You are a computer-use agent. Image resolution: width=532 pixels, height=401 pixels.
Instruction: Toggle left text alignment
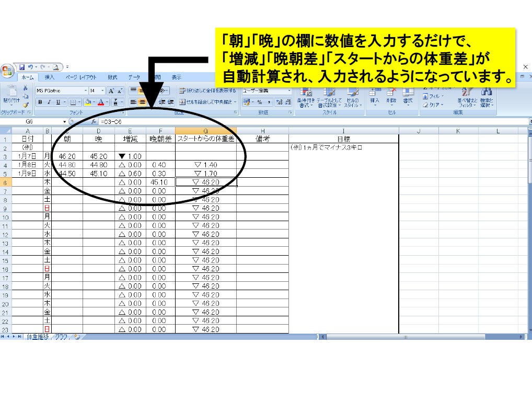134,102
